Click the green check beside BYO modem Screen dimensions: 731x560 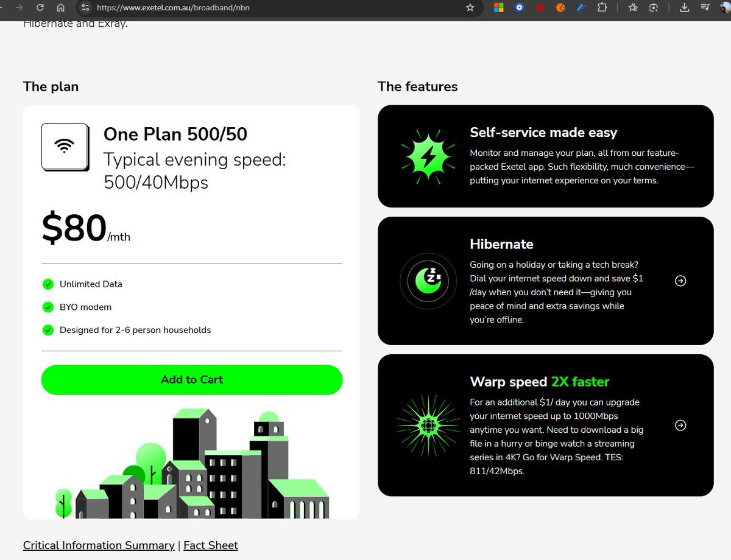[48, 307]
